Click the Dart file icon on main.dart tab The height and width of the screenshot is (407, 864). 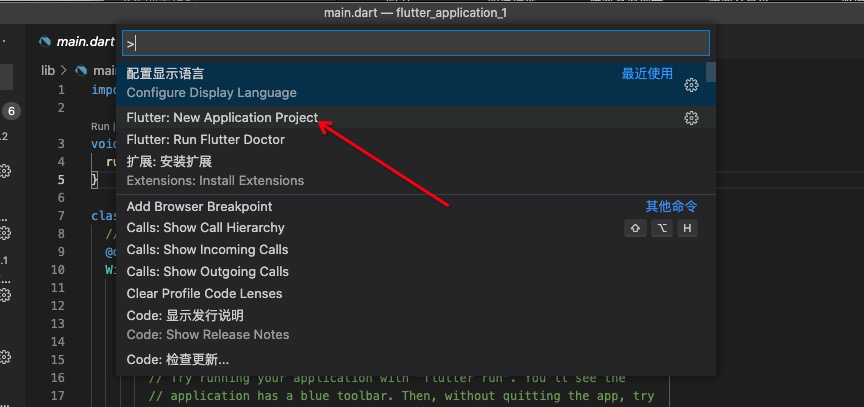45,42
